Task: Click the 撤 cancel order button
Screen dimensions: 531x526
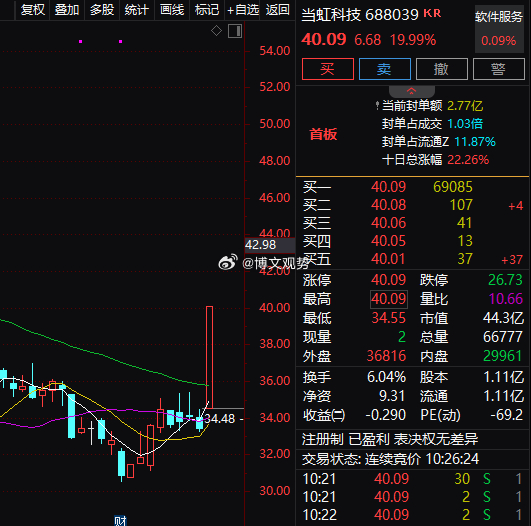Action: tap(442, 69)
